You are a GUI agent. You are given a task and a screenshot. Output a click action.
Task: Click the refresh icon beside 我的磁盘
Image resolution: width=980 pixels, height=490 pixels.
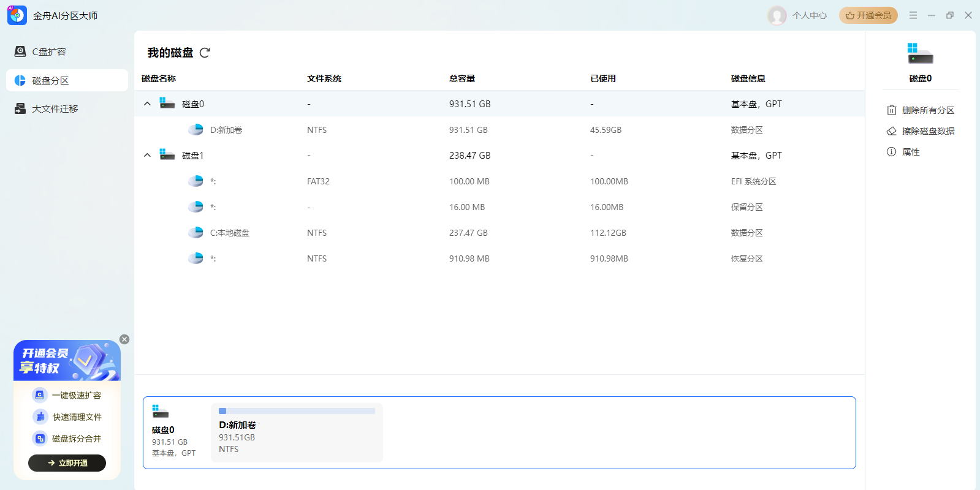pyautogui.click(x=205, y=53)
